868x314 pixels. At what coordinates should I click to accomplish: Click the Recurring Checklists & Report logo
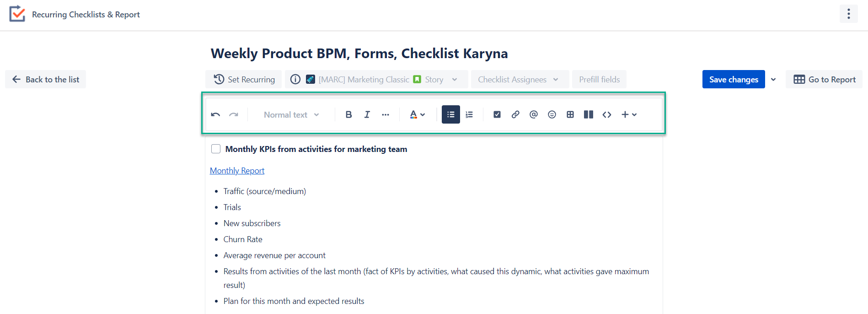17,14
